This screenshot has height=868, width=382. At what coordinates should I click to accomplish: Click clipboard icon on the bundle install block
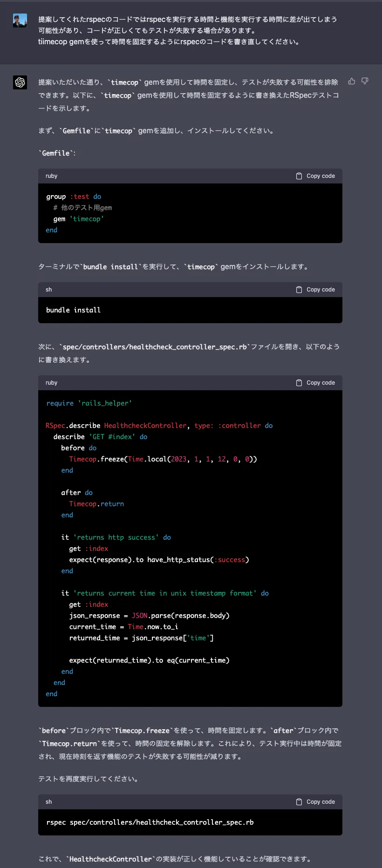coord(299,290)
